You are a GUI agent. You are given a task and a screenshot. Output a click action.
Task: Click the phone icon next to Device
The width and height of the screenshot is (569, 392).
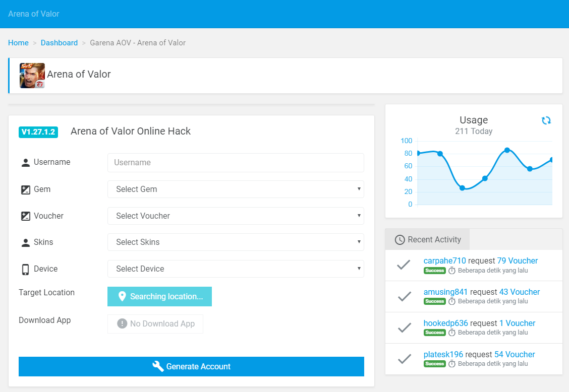[25, 269]
